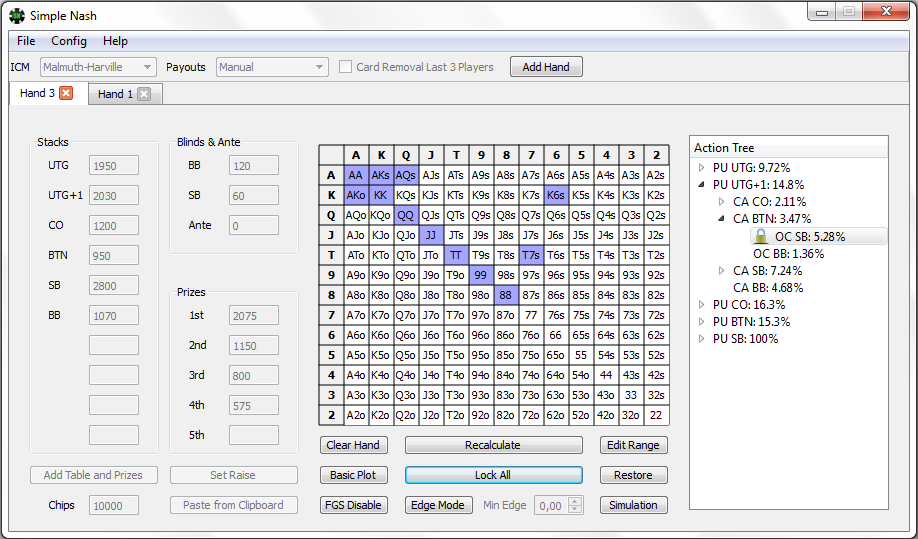The image size is (918, 539).
Task: Expand the PU CO: 16.3% node
Action: point(701,305)
